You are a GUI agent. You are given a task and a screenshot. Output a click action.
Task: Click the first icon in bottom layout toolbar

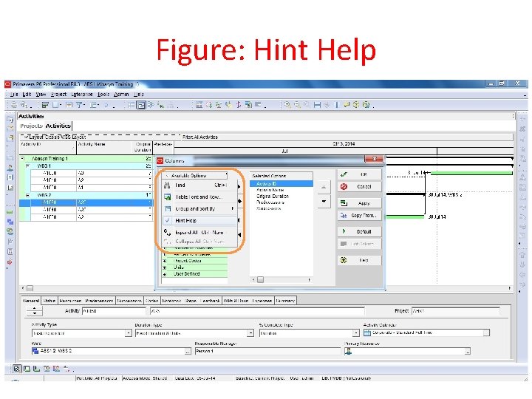17,369
